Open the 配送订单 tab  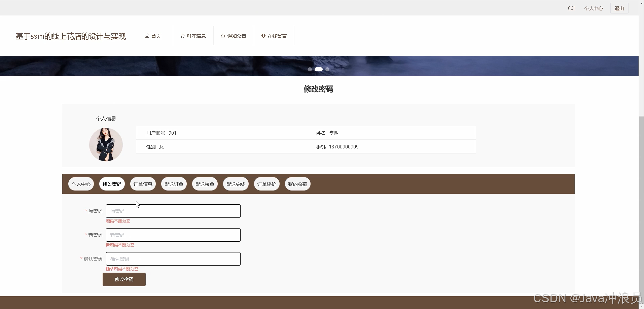coord(174,184)
